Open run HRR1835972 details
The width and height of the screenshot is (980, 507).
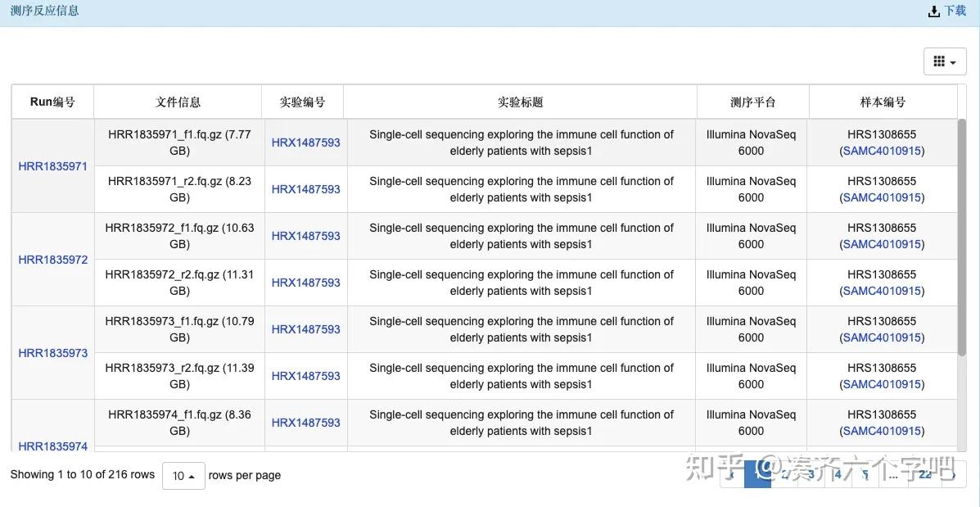[x=52, y=259]
